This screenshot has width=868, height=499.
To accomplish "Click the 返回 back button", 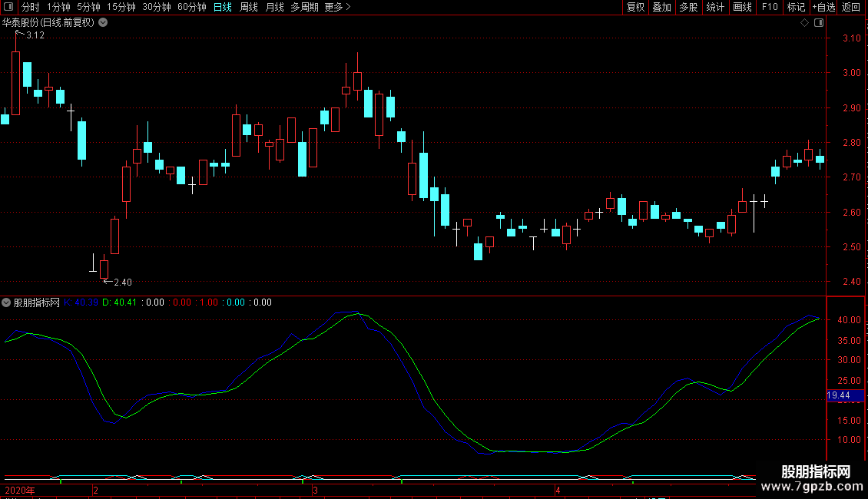I will (x=851, y=7).
